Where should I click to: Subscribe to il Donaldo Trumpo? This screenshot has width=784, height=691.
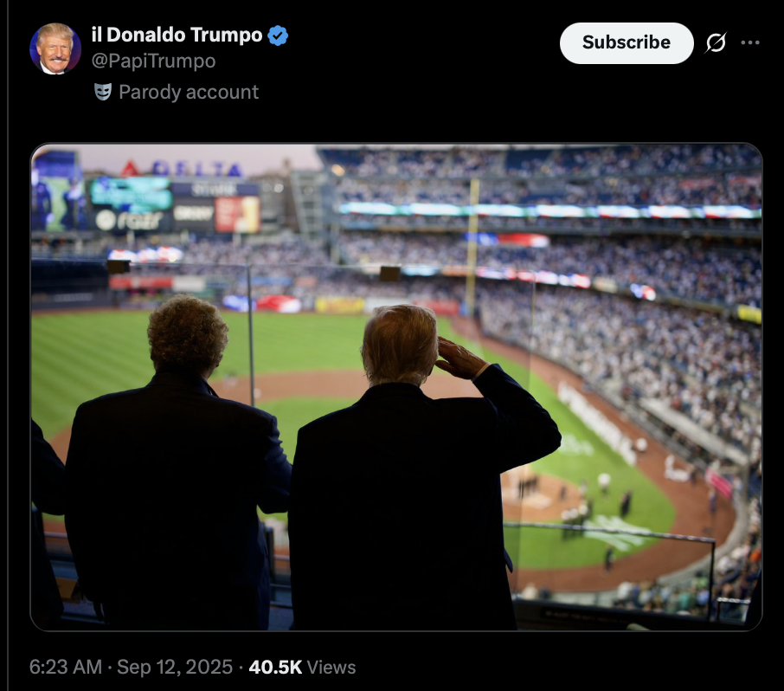click(x=627, y=43)
